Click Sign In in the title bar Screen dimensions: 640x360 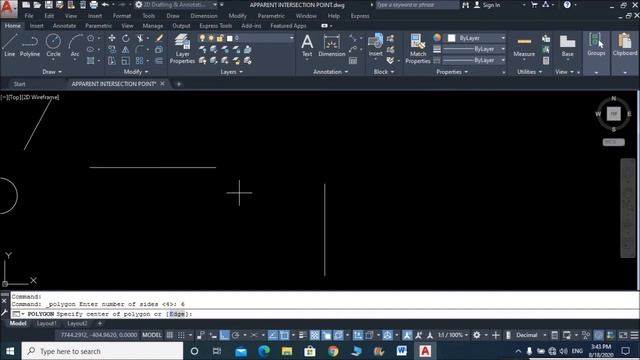[x=487, y=5]
